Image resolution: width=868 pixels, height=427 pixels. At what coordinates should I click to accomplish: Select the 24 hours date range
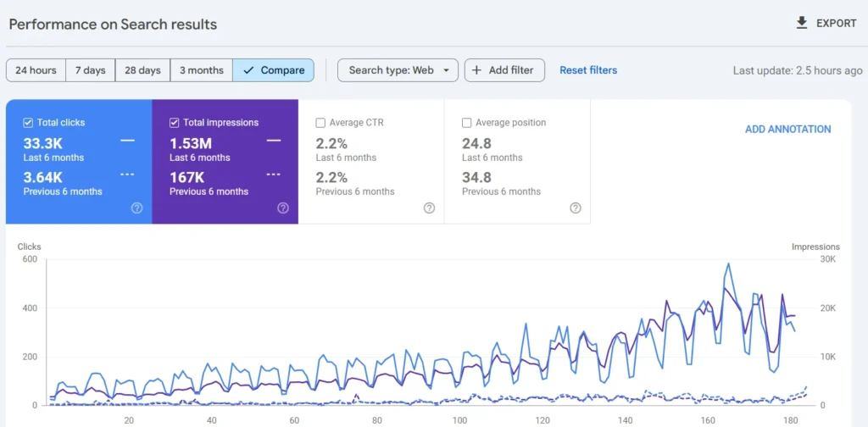36,70
